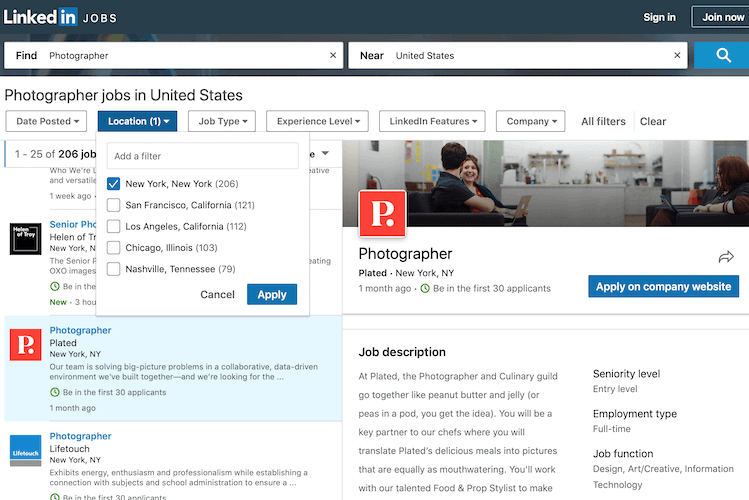Viewport: 749px width, 500px height.
Task: Clear the United States location with X
Action: pos(677,55)
